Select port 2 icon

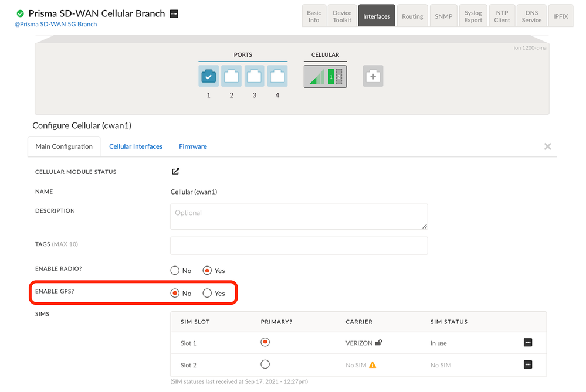pos(232,76)
